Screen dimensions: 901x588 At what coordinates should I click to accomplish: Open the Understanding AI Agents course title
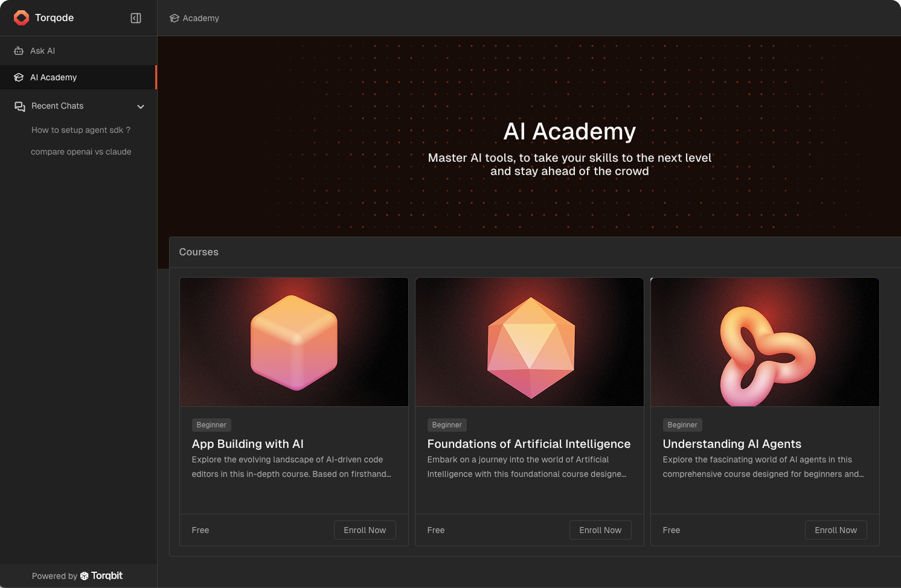point(732,444)
